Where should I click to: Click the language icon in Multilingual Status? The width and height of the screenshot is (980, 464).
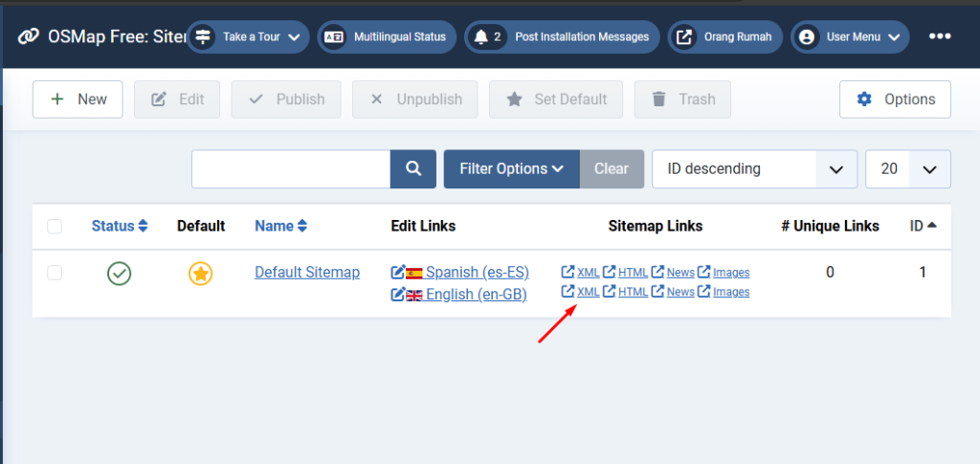coord(333,37)
